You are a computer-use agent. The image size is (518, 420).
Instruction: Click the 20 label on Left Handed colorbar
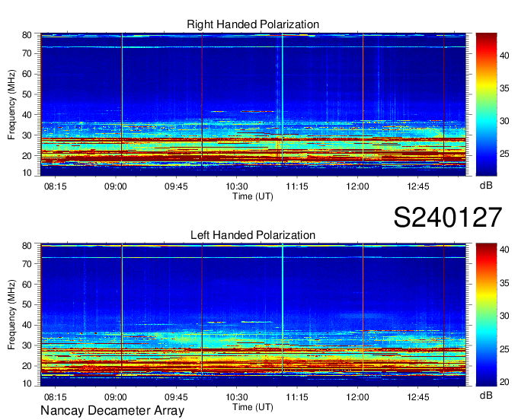[504, 382]
